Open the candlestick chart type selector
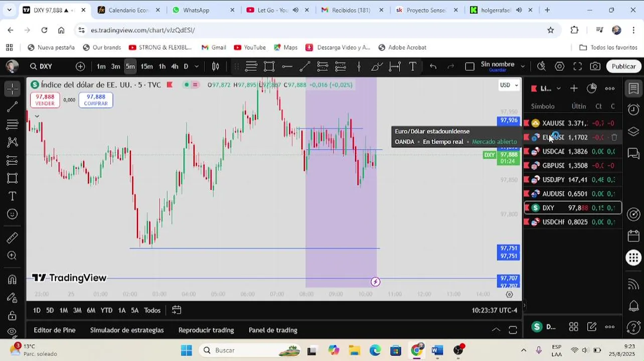The height and width of the screenshot is (361, 644). click(216, 66)
